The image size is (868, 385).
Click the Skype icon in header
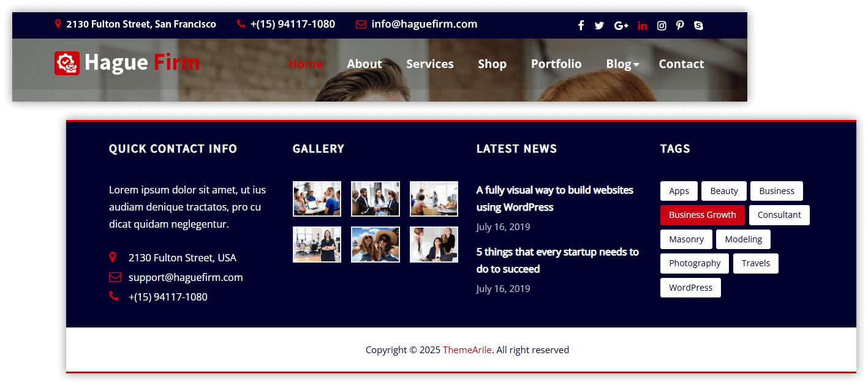pyautogui.click(x=698, y=25)
